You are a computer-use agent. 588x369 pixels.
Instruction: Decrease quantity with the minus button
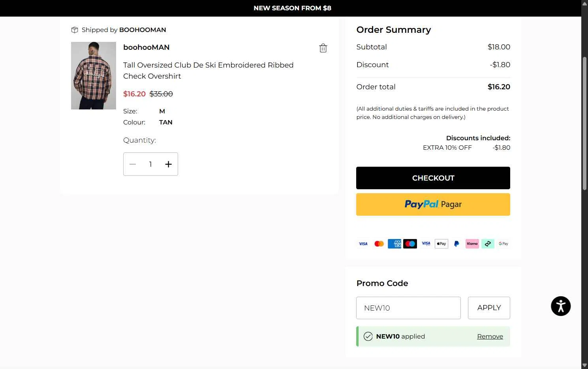(133, 164)
